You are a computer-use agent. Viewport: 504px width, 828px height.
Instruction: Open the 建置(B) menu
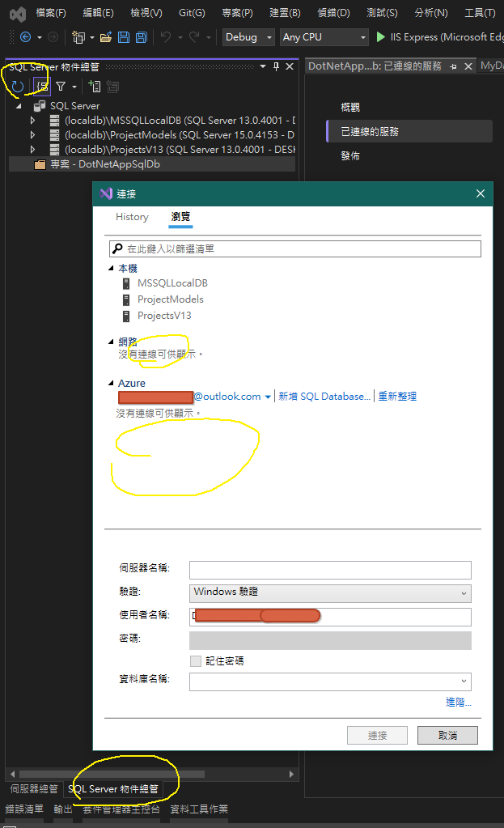coord(285,13)
